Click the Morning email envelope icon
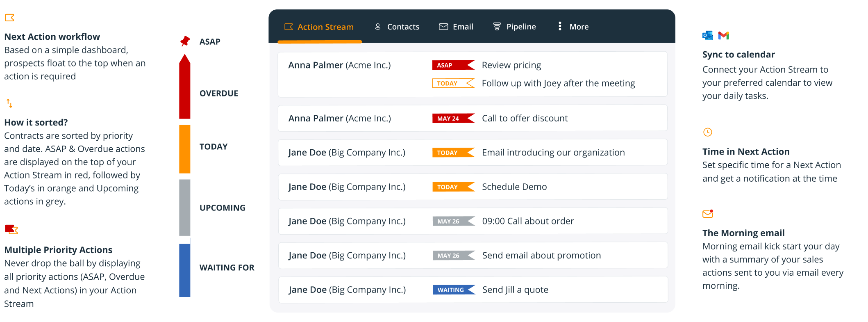This screenshot has height=322, width=868. point(708,214)
